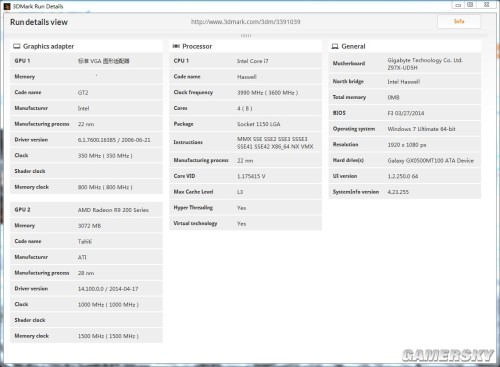The image size is (500, 367).
Task: Click the Tahiti code name row
Action: [86, 241]
